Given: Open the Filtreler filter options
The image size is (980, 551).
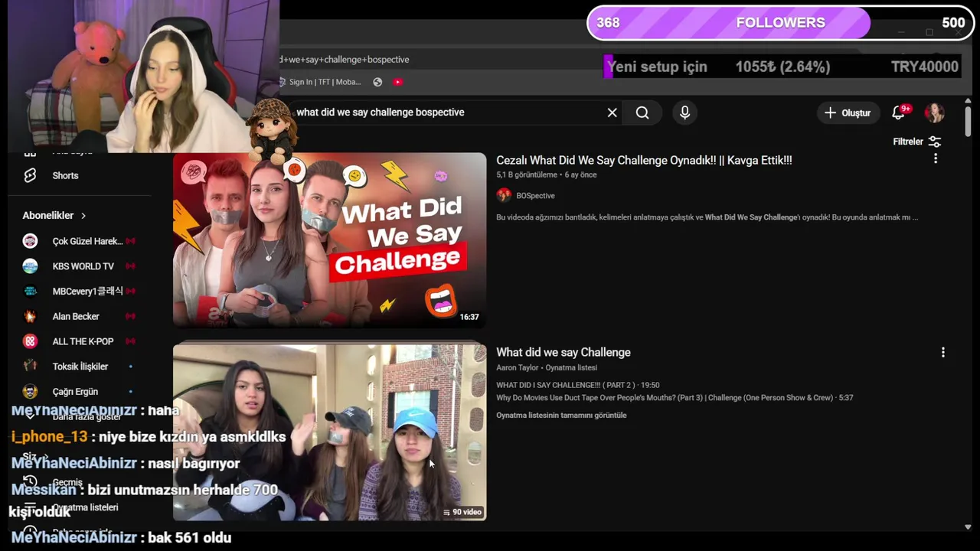Looking at the screenshot, I should (x=916, y=142).
